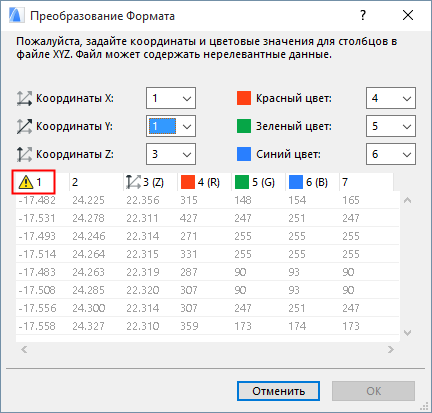Image resolution: width=432 pixels, height=413 pixels.
Task: Select column header 7
Action: [x=366, y=182]
